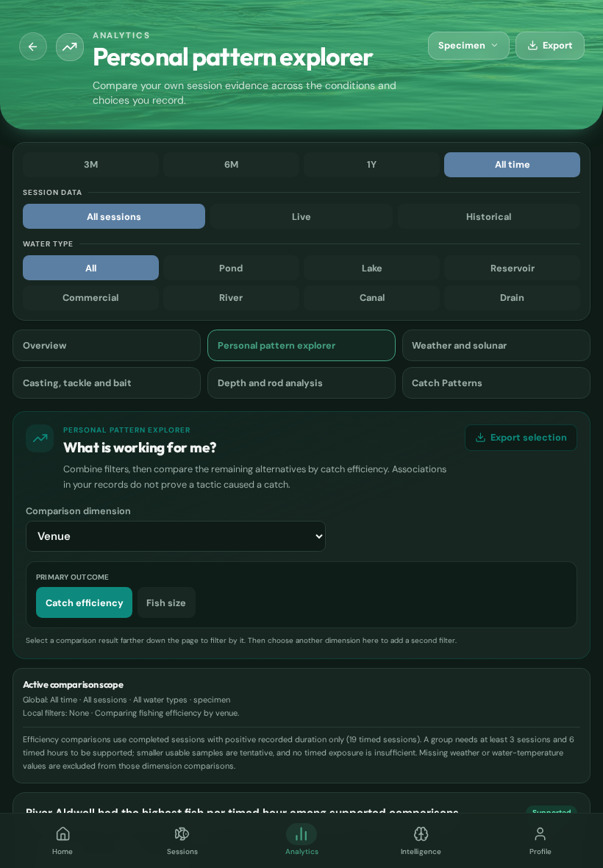
Task: Choose Catch efficiency as primary outcome
Action: [x=84, y=602]
